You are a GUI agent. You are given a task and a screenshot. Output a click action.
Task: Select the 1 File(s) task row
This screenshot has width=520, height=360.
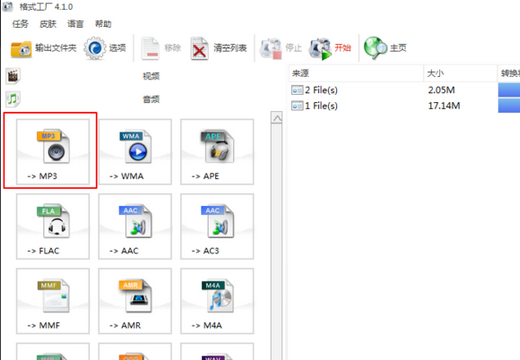coord(404,106)
